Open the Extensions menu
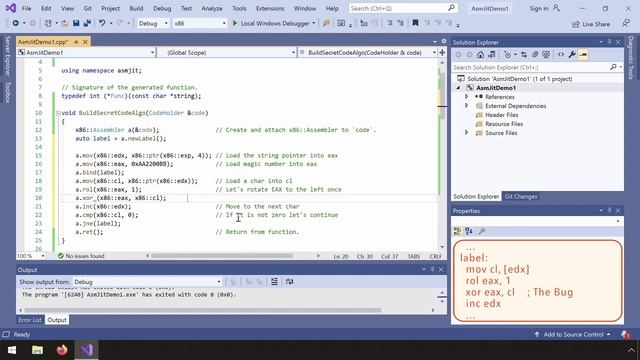Image resolution: width=640 pixels, height=360 pixels. tap(270, 8)
